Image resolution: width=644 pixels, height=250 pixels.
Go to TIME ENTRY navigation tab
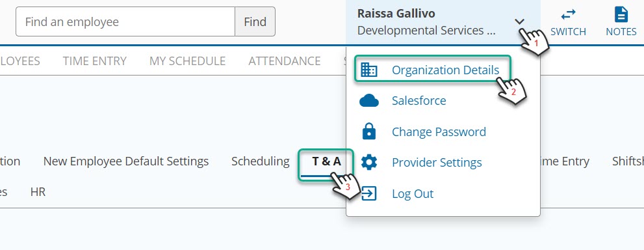click(x=94, y=61)
